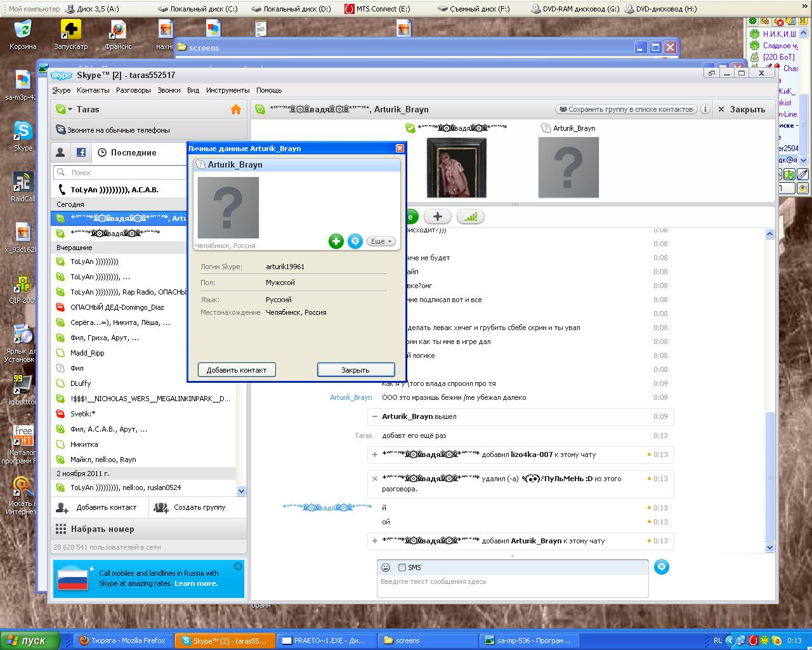Click recent list scrollbar down arrow

click(241, 491)
